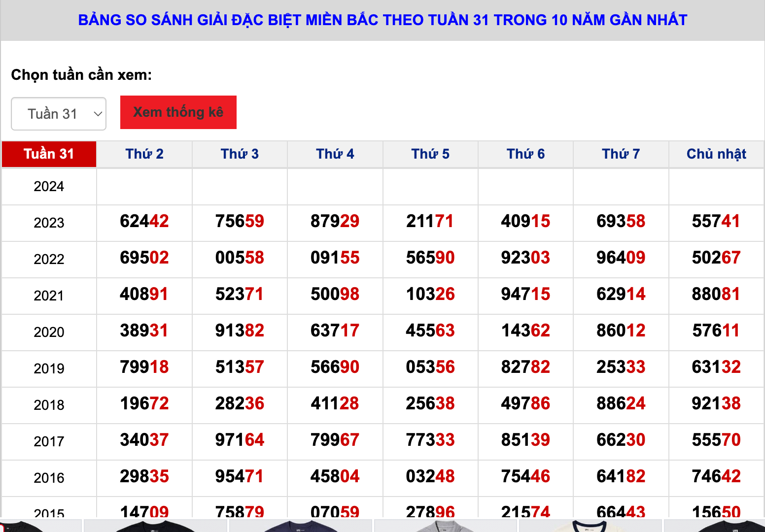Image resolution: width=765 pixels, height=532 pixels.
Task: Click result 55570 in the 2017 row
Action: point(716,440)
